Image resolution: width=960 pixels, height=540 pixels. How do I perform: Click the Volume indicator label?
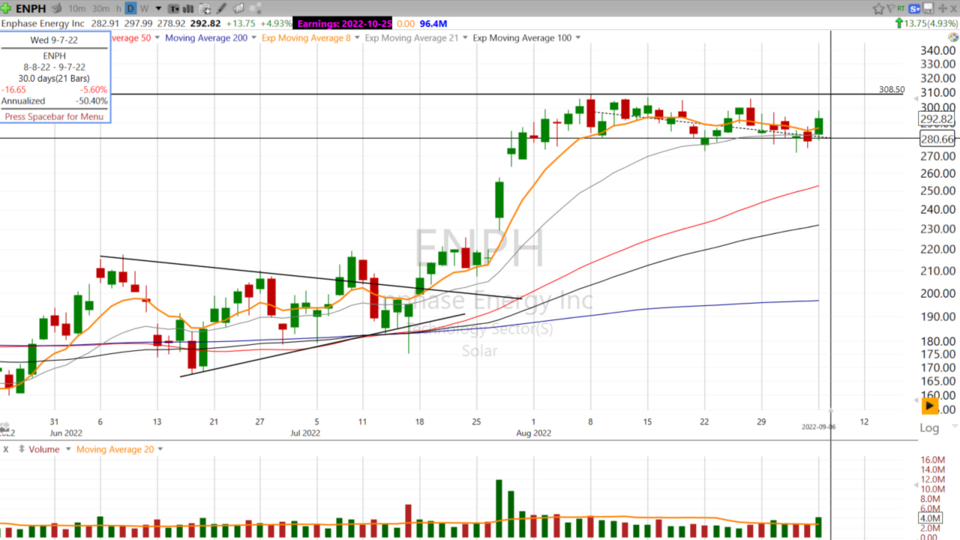(x=44, y=449)
